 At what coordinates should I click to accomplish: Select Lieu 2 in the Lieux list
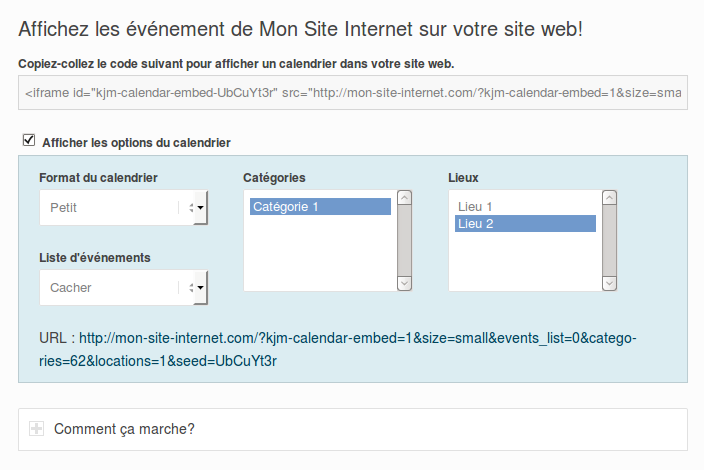pos(525,224)
